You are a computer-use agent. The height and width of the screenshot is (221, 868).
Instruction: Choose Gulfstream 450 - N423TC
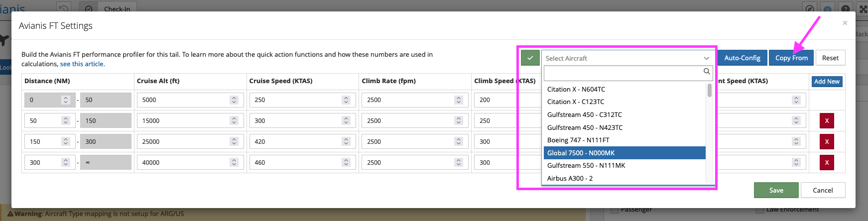[x=624, y=127]
